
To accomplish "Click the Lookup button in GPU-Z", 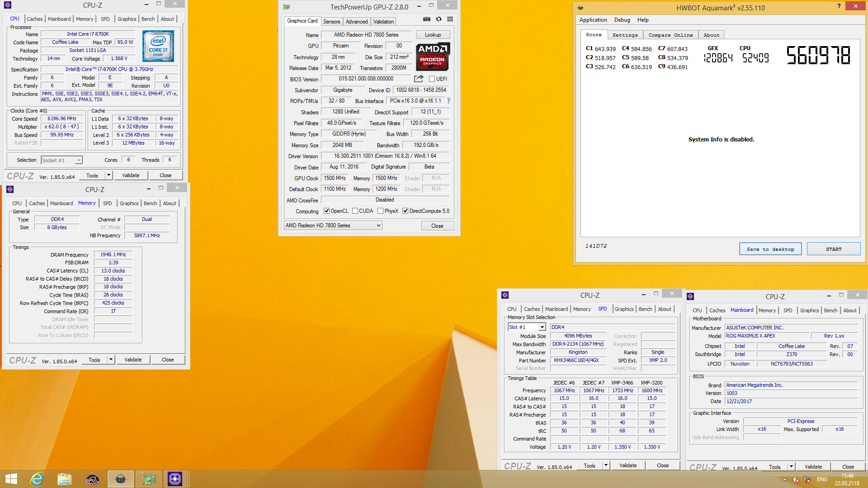I will (433, 35).
